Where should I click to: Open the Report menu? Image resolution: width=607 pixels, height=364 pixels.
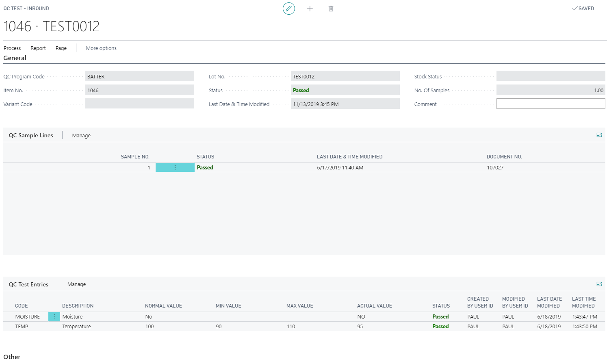click(x=38, y=48)
